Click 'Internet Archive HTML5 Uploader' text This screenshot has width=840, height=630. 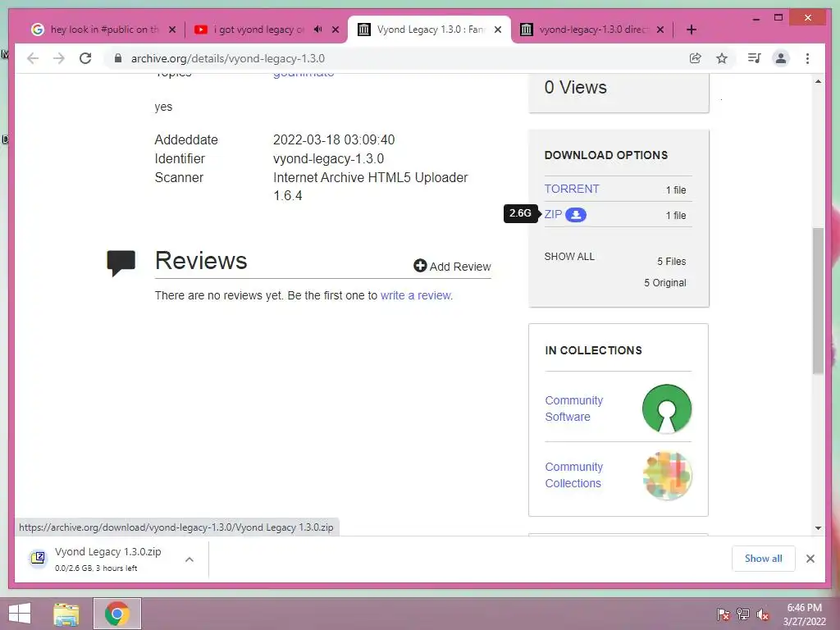[371, 177]
